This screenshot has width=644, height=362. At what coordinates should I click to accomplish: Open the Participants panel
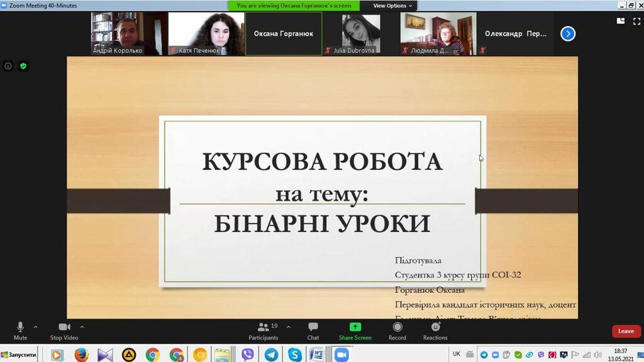click(264, 331)
